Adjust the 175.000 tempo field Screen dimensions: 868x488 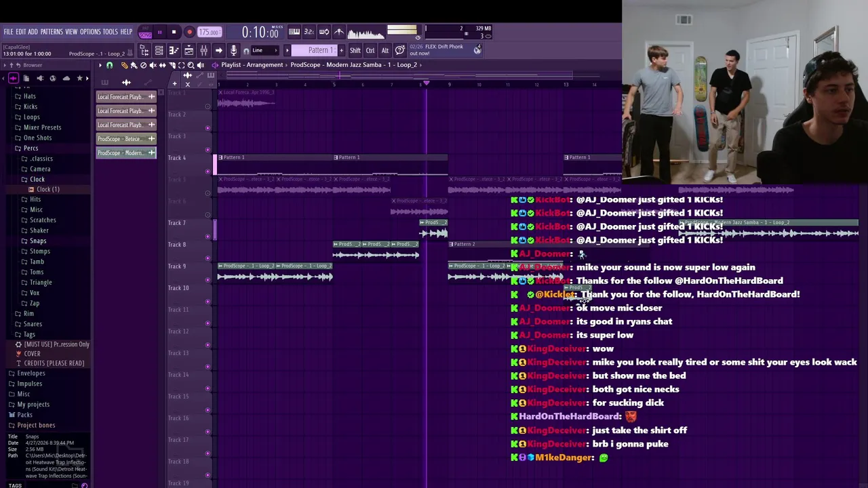point(210,32)
